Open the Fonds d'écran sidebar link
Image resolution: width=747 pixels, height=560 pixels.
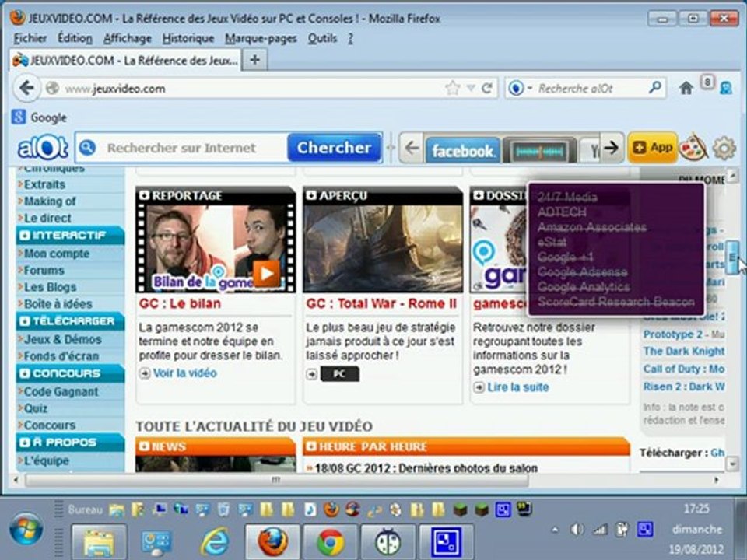point(61,355)
